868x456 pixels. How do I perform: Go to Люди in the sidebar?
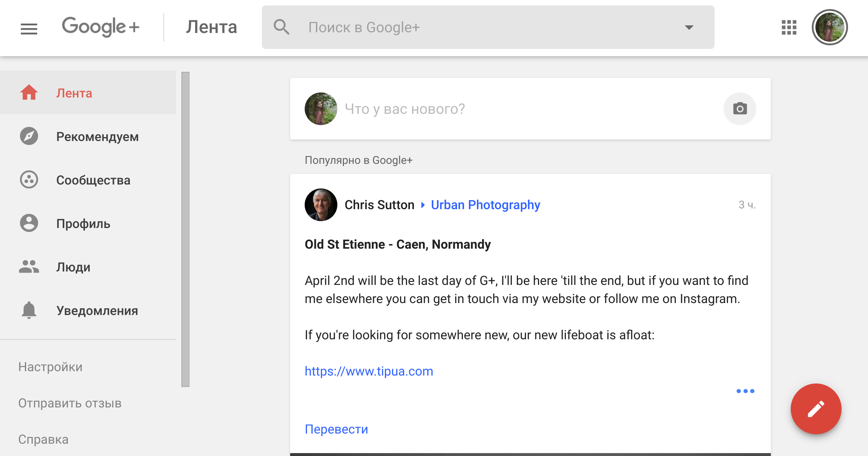(73, 267)
